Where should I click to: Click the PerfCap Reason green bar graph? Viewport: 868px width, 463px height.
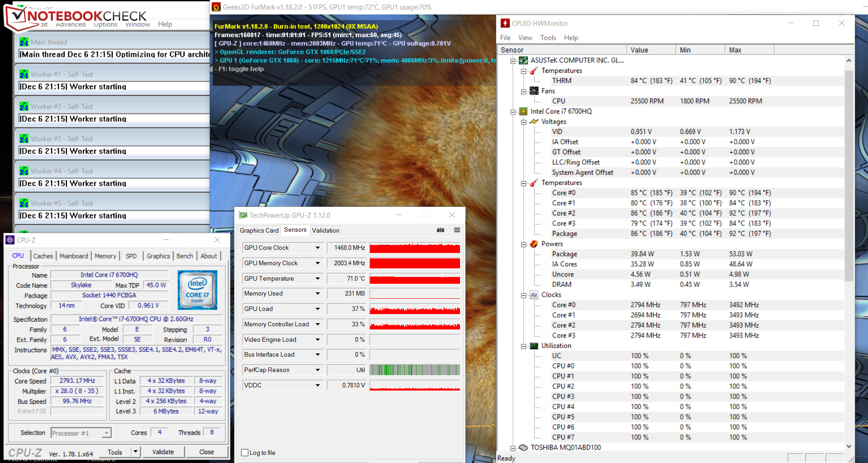(x=415, y=370)
